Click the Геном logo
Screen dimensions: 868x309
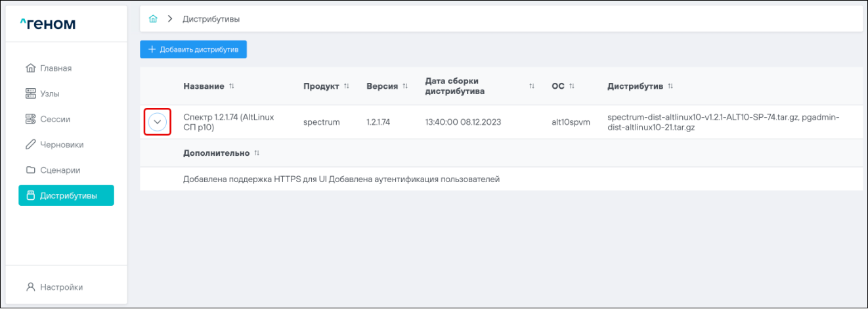(48, 24)
